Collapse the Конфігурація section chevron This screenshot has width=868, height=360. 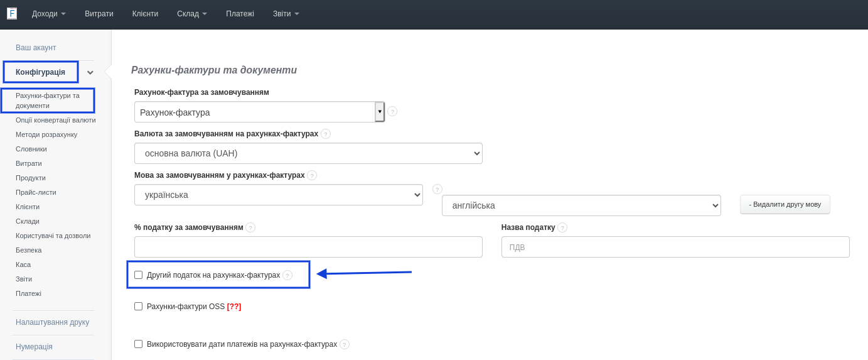coord(90,72)
